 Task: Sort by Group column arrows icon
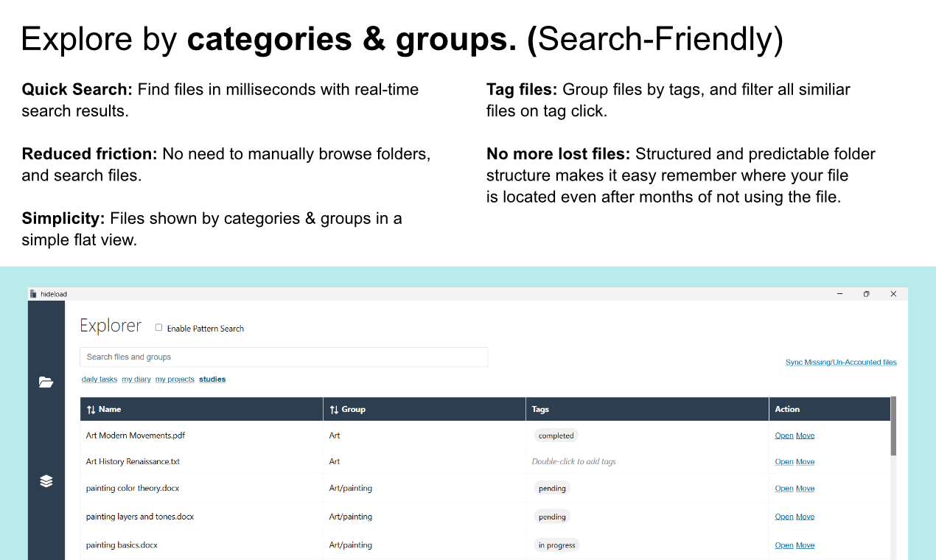tap(334, 410)
